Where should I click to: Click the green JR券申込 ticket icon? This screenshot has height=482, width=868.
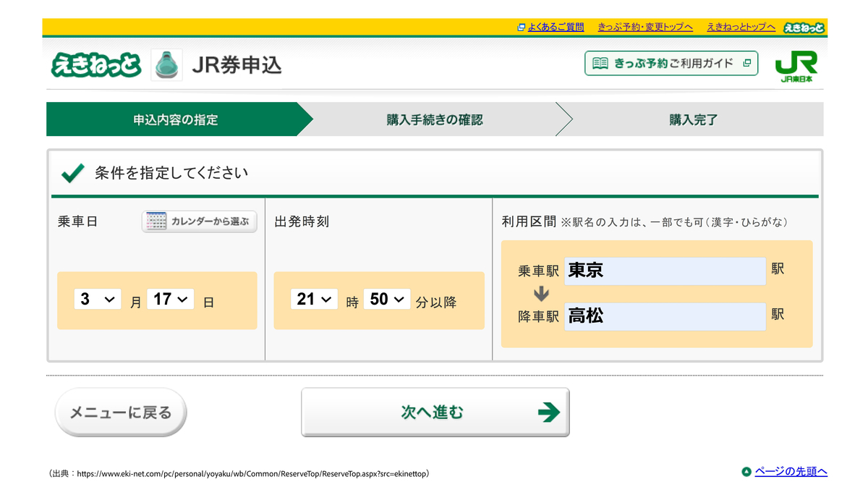[x=166, y=65]
